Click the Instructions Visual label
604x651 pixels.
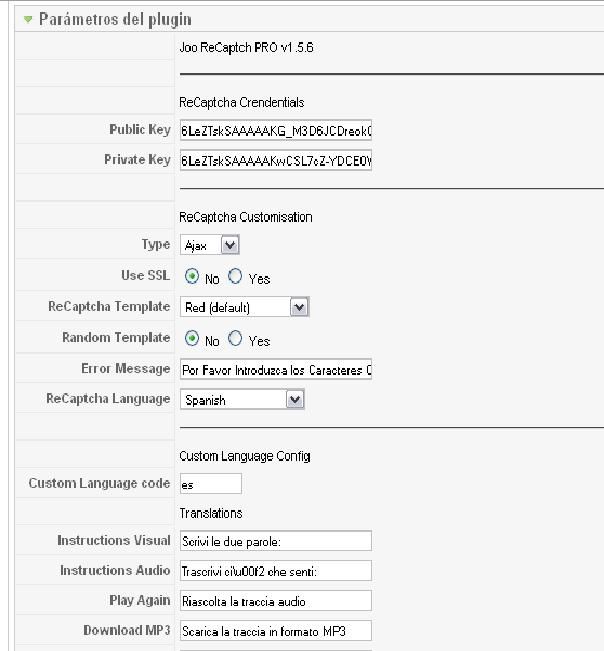click(114, 541)
